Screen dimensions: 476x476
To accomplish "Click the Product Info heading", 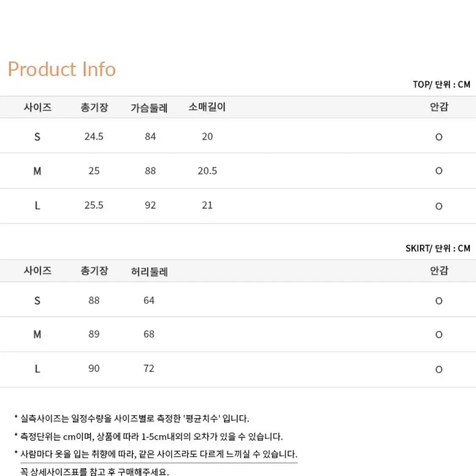I will click(62, 69).
